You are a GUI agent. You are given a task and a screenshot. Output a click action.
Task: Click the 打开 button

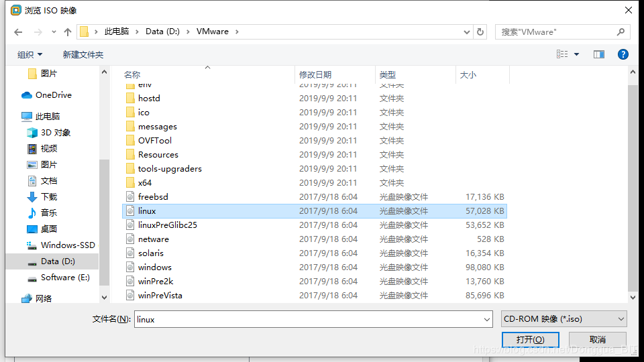click(x=529, y=340)
